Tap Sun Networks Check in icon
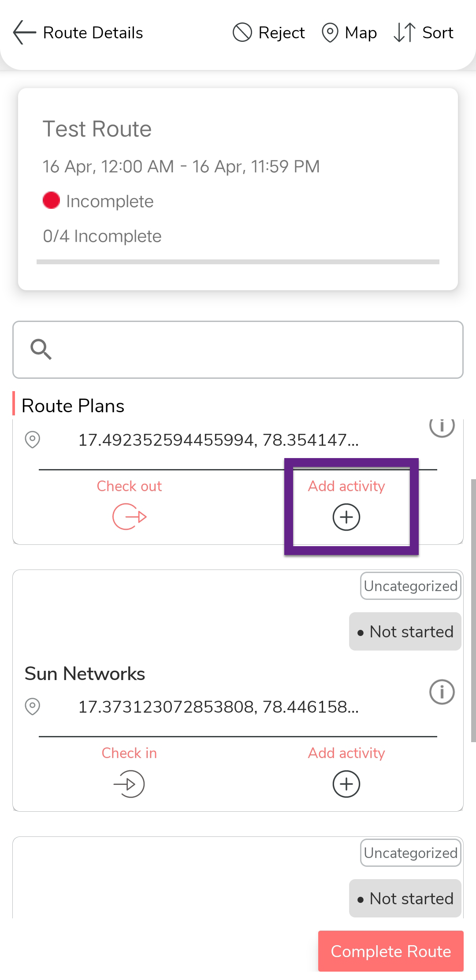Screen dimensions: 476x980 [x=129, y=784]
